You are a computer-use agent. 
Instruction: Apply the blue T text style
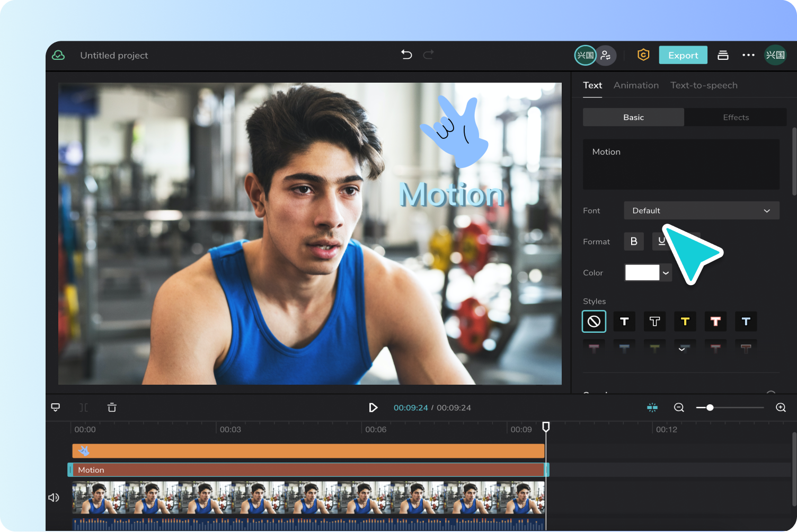tap(746, 321)
